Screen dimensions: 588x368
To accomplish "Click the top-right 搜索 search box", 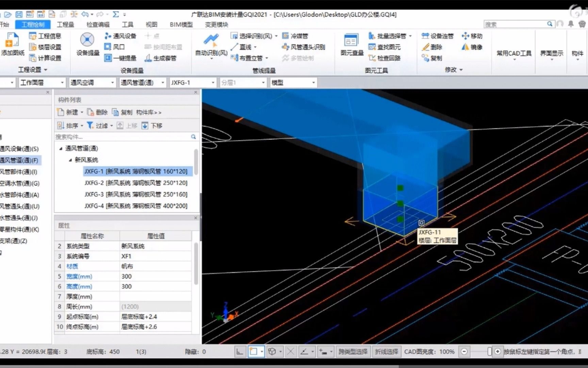I will pos(519,24).
